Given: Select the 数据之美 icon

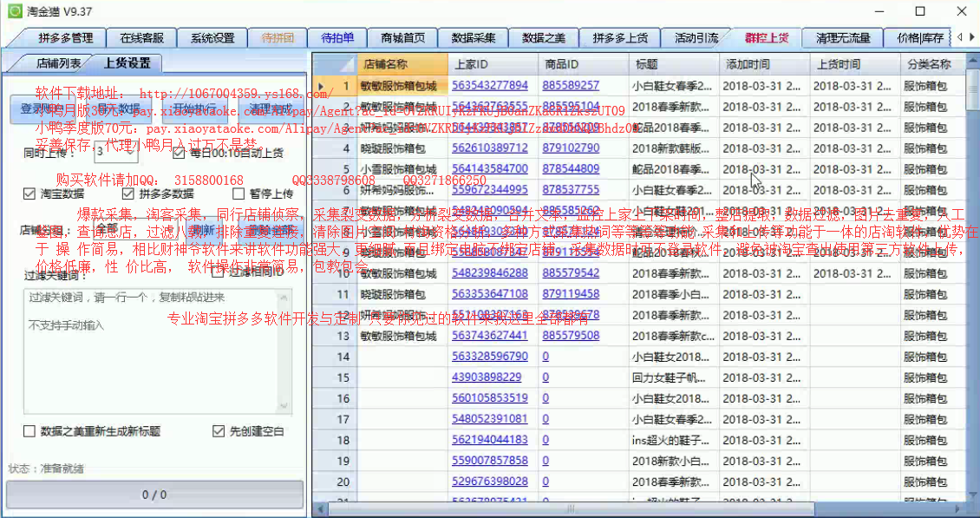Looking at the screenshot, I should (543, 37).
